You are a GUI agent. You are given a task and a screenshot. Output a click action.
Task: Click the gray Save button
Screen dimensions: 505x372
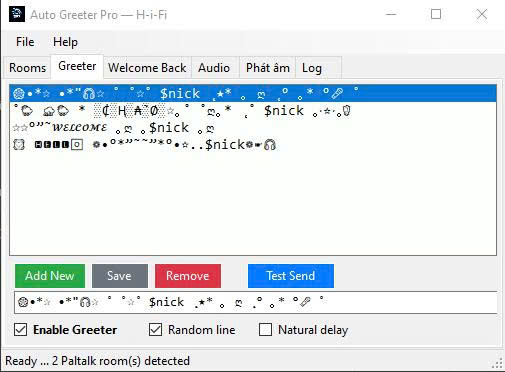(120, 276)
